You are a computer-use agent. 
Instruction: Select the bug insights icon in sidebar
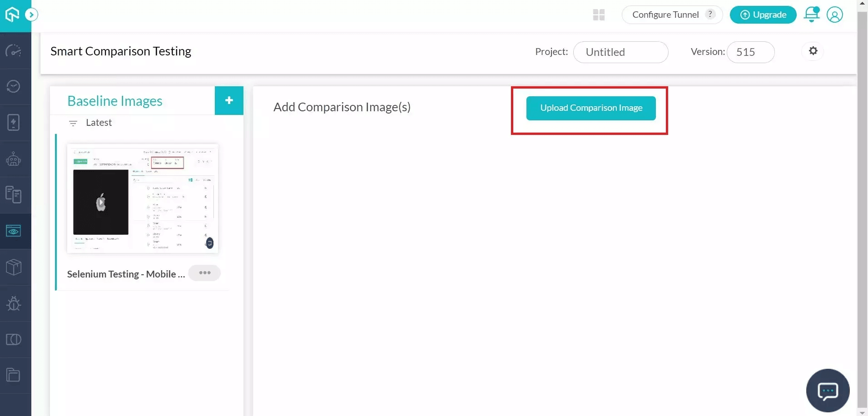(14, 303)
